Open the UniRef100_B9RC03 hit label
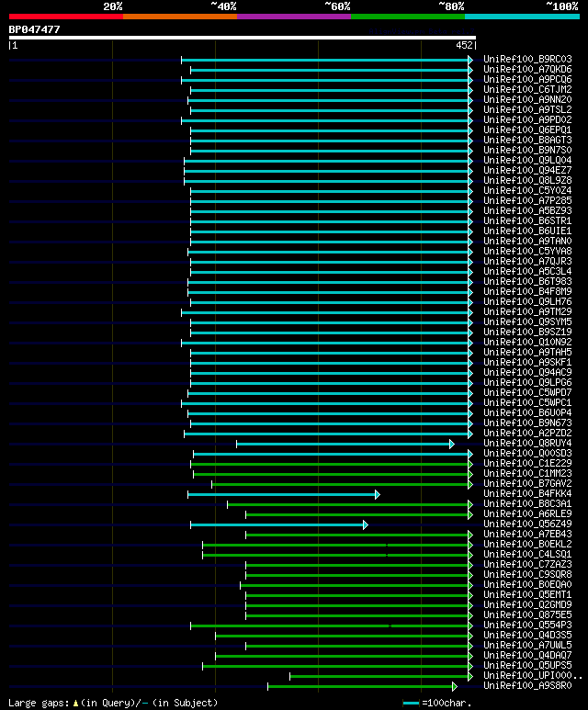This screenshot has width=588, height=710. click(x=527, y=60)
